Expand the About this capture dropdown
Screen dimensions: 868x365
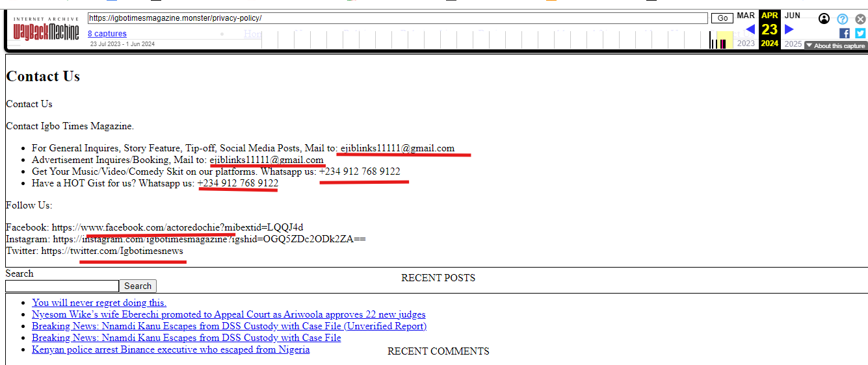click(x=835, y=46)
